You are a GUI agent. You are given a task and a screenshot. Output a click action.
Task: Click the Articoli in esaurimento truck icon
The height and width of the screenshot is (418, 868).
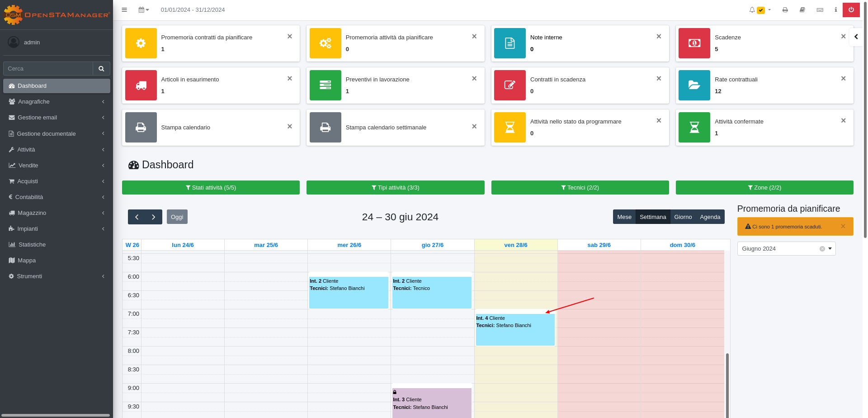[141, 85]
